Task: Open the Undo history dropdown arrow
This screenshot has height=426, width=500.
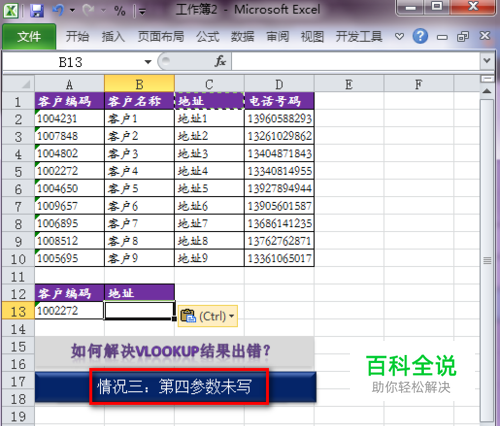Action: (x=72, y=11)
